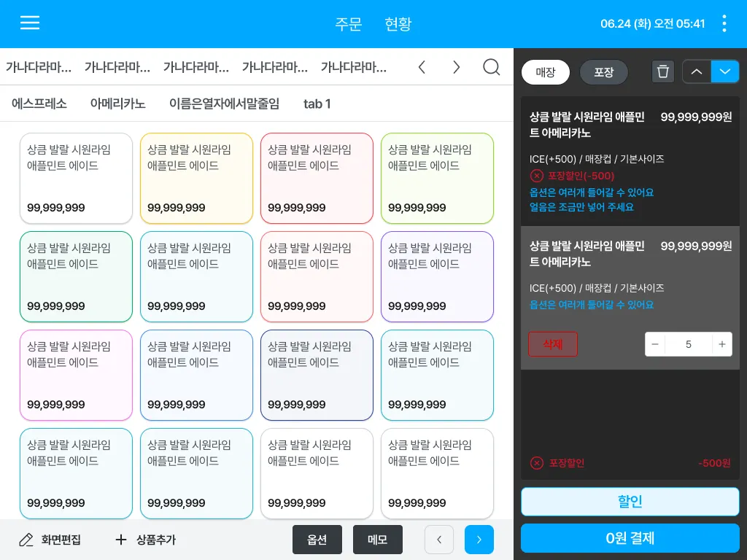Select the 이름은열자에서말줄임 sub-tab
The image size is (747, 560).
click(225, 104)
